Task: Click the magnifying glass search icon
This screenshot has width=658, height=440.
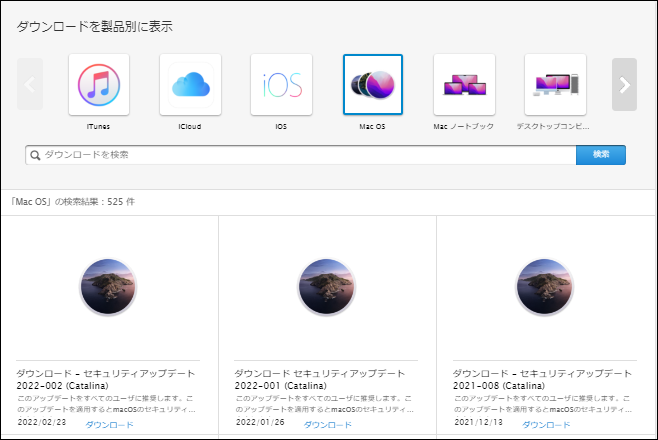Action: [35, 155]
